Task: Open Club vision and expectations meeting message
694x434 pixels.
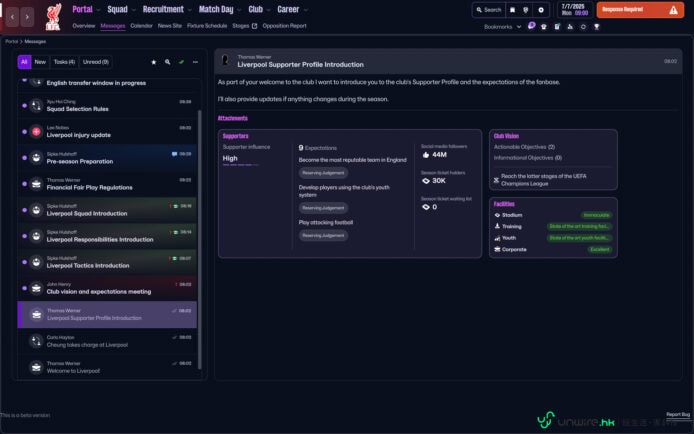Action: pyautogui.click(x=107, y=288)
